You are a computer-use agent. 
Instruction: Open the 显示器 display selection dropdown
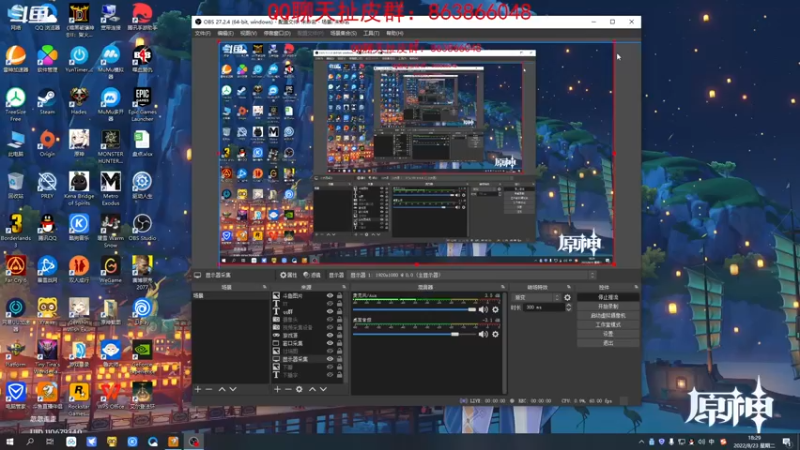[472, 275]
